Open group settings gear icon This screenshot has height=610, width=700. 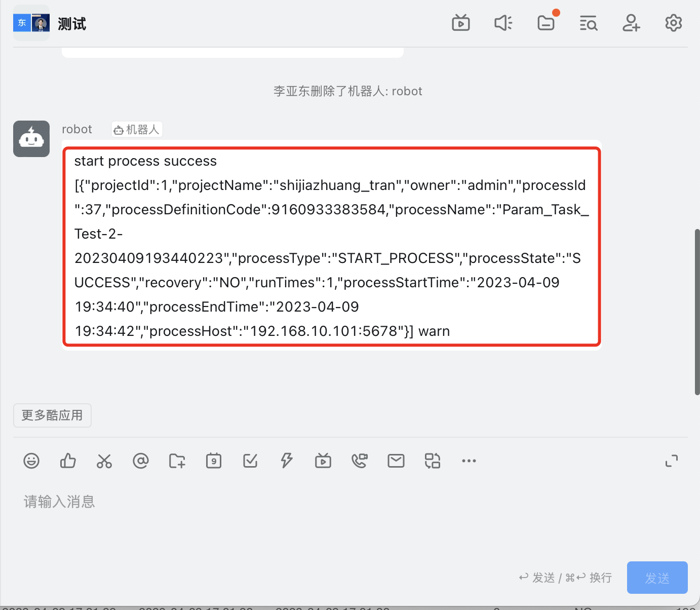click(674, 23)
